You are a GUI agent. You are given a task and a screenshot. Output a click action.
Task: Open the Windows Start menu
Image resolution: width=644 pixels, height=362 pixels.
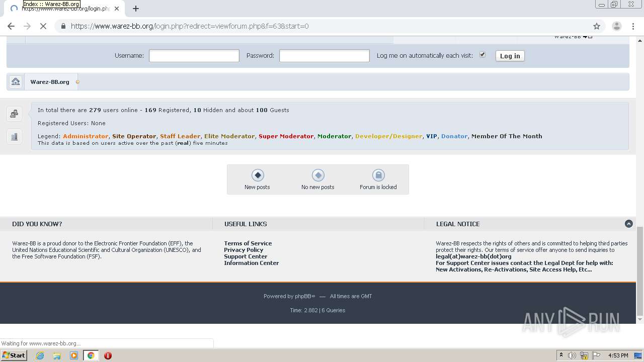[x=14, y=355]
